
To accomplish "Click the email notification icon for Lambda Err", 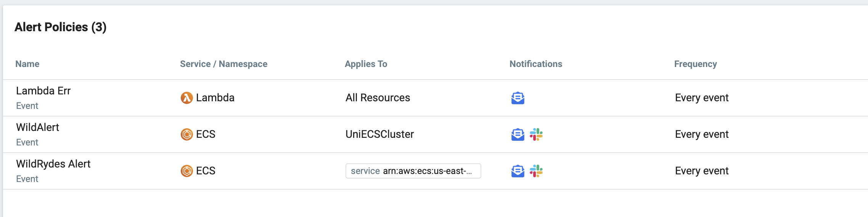I will pos(518,98).
